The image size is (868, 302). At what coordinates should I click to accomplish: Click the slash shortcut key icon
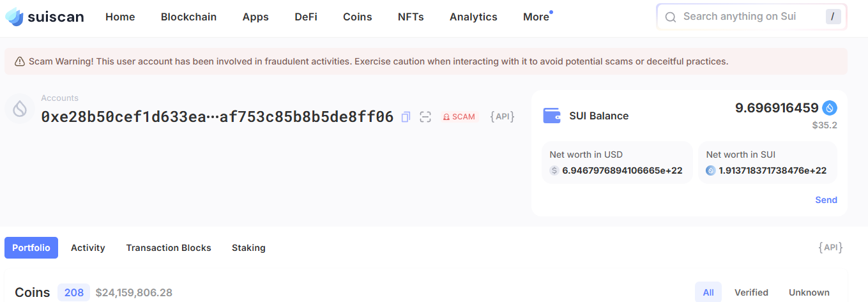tap(833, 17)
